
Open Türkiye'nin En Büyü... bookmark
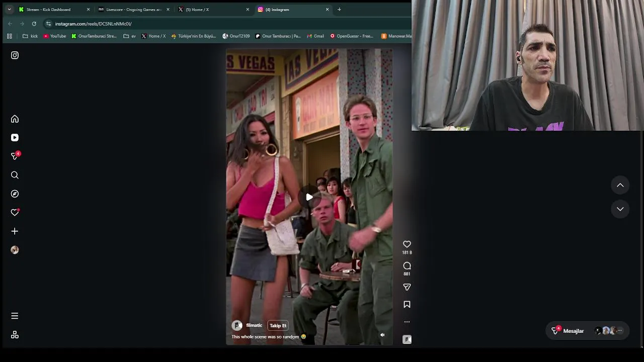194,36
